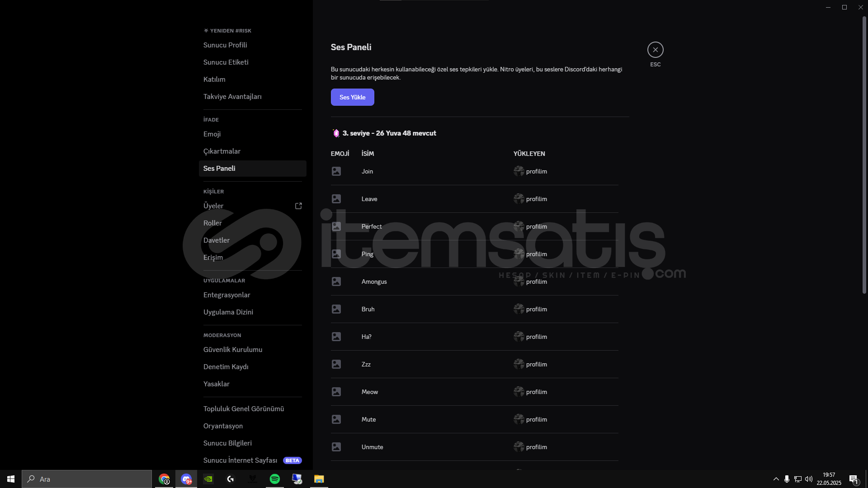868x488 pixels.
Task: Open the Emoji settings page
Action: pos(212,134)
